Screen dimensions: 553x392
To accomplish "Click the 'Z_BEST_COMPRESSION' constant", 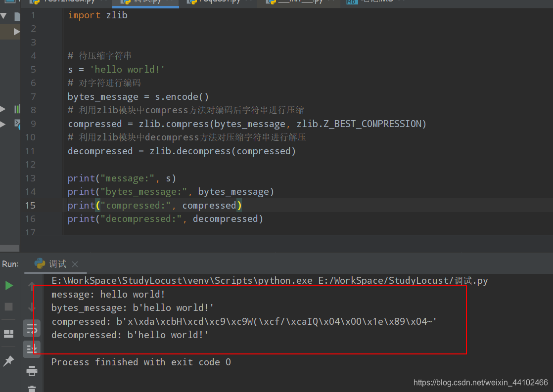I will (372, 124).
